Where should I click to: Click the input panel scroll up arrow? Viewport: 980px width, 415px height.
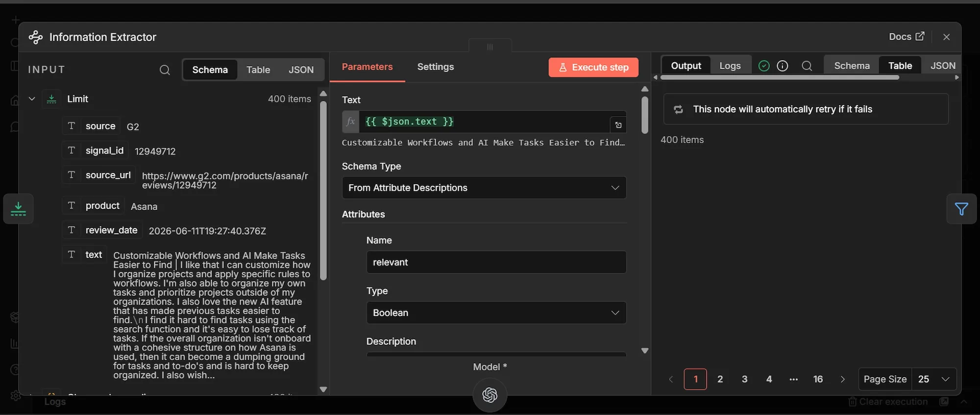pos(323,94)
